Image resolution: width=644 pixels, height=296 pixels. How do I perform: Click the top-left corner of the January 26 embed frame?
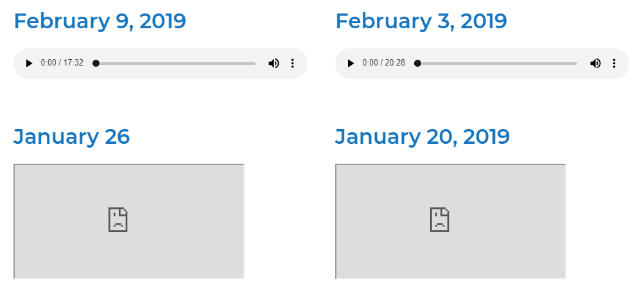coord(16,166)
